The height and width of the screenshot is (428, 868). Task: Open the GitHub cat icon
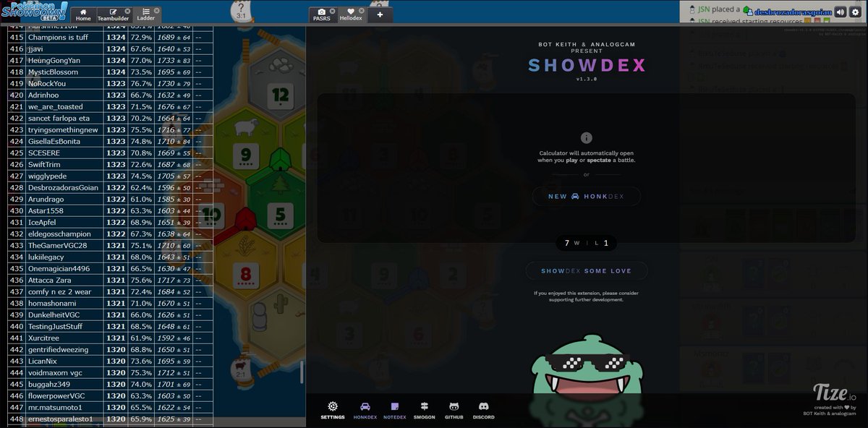(454, 407)
